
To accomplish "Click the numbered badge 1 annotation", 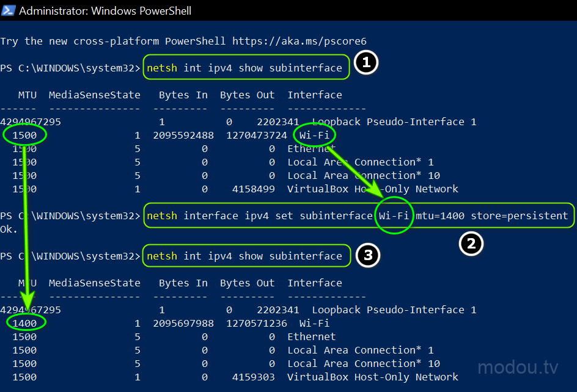I will click(x=367, y=63).
